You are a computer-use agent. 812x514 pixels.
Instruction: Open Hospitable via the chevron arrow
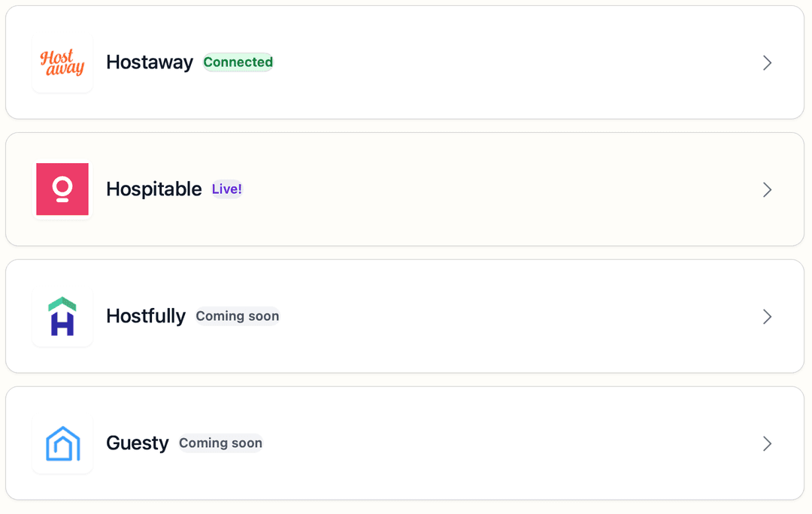[767, 190]
